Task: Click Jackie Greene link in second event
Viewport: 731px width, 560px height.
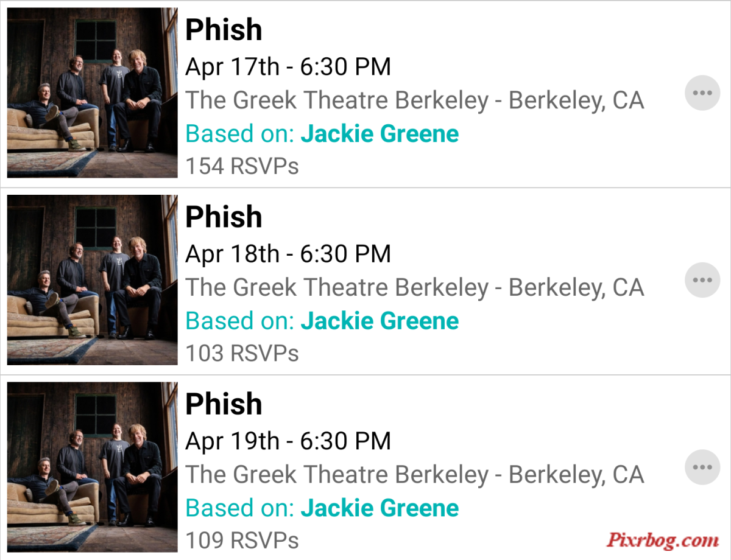Action: pos(380,321)
